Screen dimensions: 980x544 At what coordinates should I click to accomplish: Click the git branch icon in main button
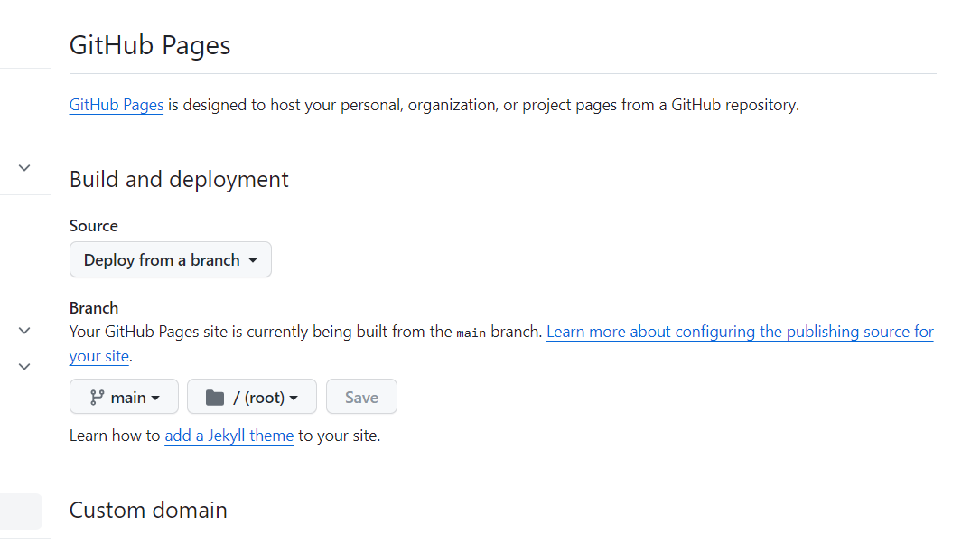click(x=97, y=397)
